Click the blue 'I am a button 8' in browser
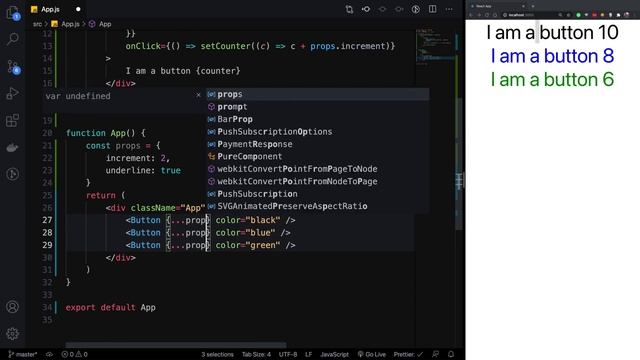 click(552, 56)
